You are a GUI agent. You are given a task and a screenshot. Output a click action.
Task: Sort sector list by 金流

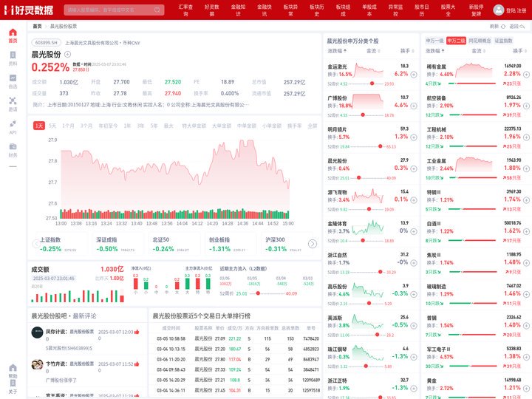(x=478, y=51)
